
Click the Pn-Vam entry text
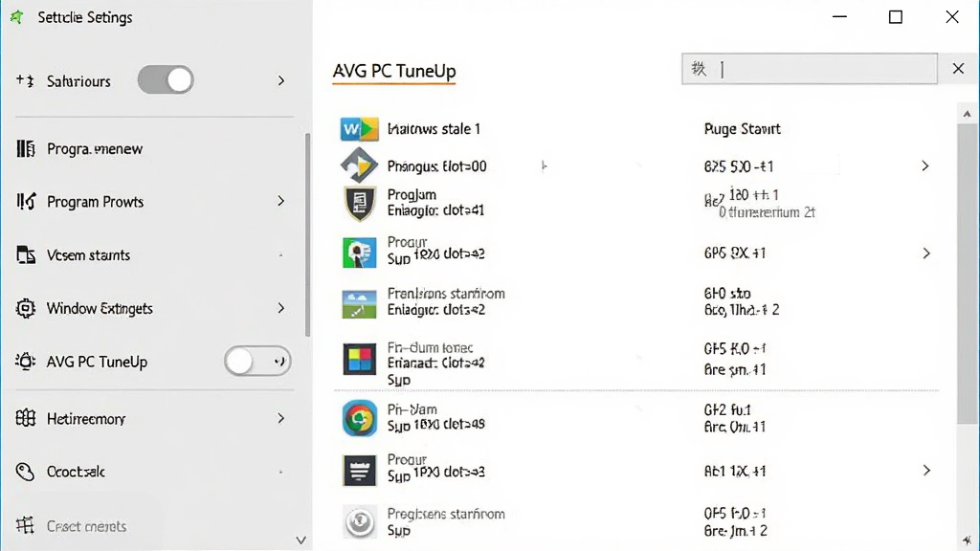click(x=412, y=409)
